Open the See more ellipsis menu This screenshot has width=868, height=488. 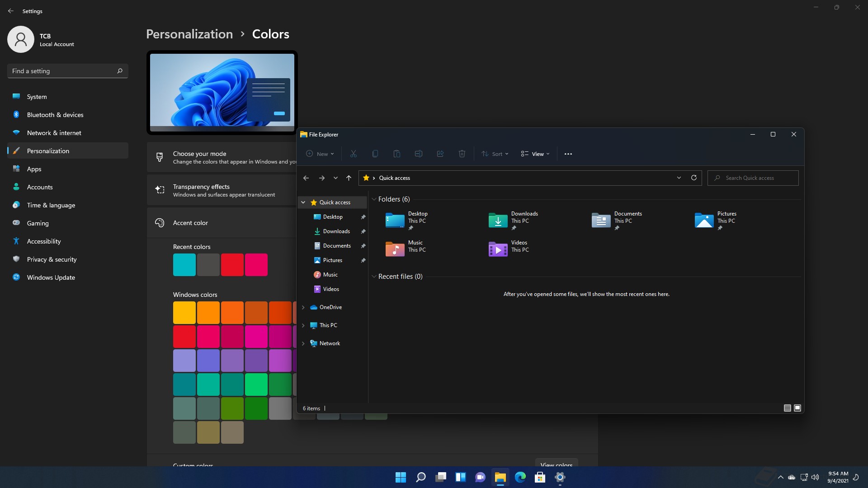coord(568,154)
